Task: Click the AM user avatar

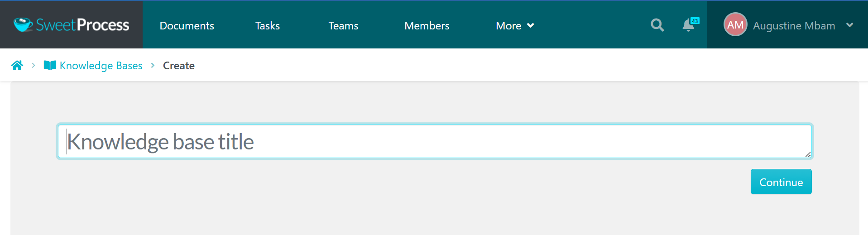Action: point(735,24)
